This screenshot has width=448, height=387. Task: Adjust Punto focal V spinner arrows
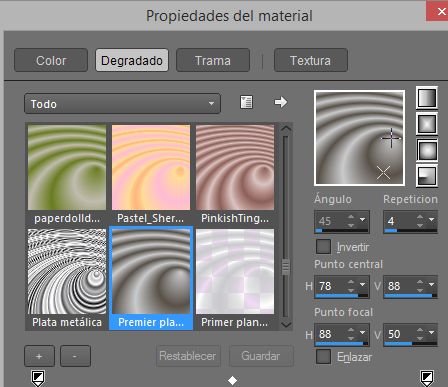[x=420, y=334]
